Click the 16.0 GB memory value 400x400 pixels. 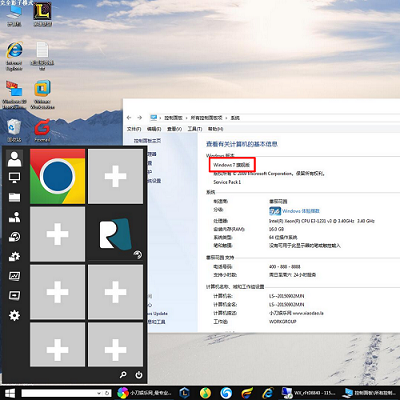point(276,229)
